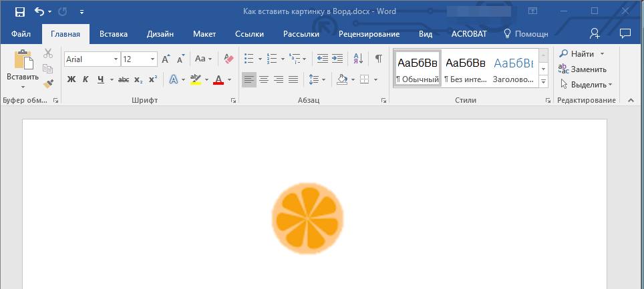The height and width of the screenshot is (289, 644).
Task: Click the Format Painter brush icon
Action: [48, 84]
